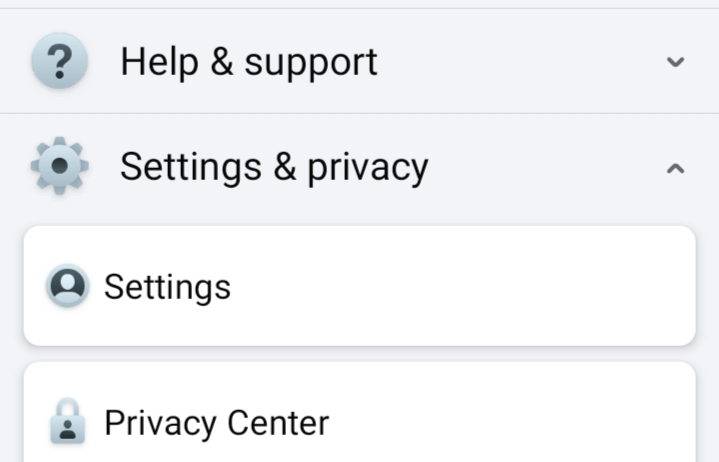719x462 pixels.
Task: Click the profile avatar icon beside Settings
Action: pyautogui.click(x=67, y=286)
